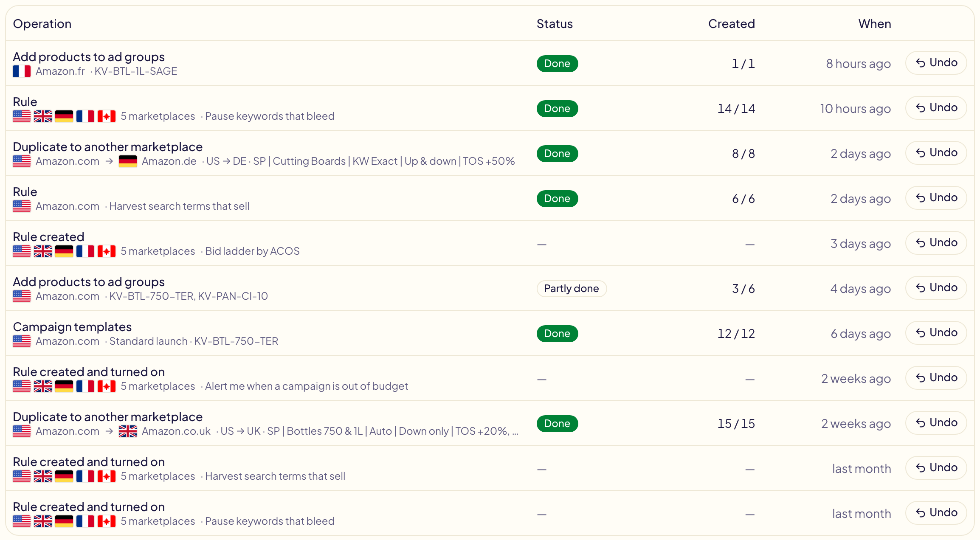This screenshot has height=540, width=980.
Task: Sort by the When column header
Action: [874, 24]
